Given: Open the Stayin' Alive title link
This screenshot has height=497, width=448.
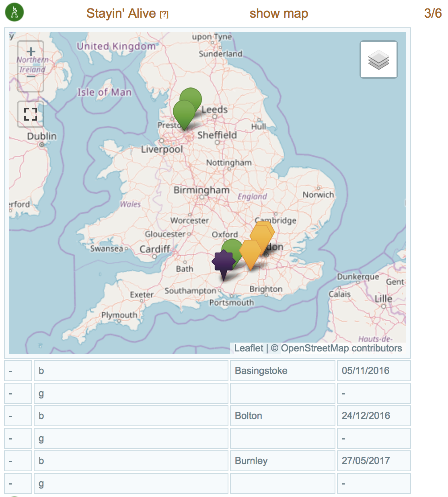Looking at the screenshot, I should point(121,13).
